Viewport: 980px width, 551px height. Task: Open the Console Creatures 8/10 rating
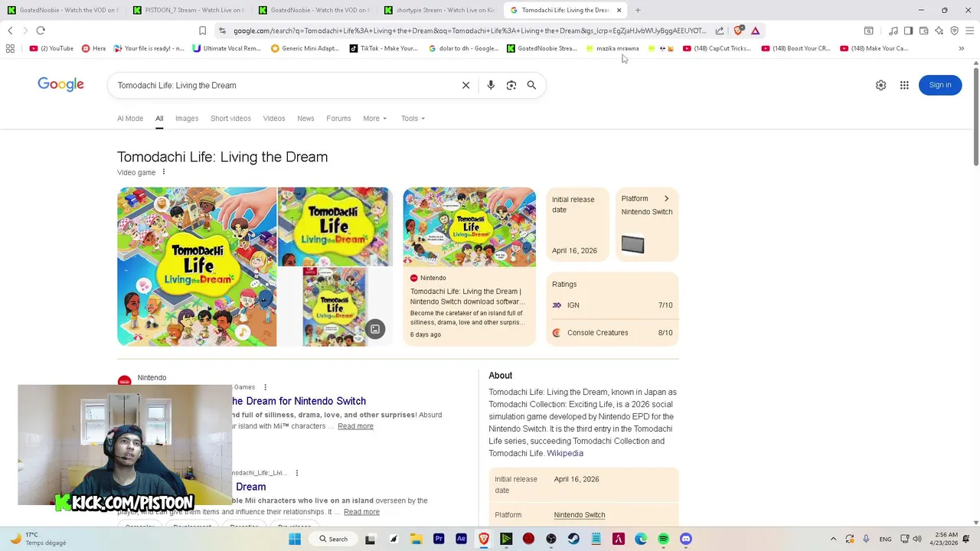[612, 333]
